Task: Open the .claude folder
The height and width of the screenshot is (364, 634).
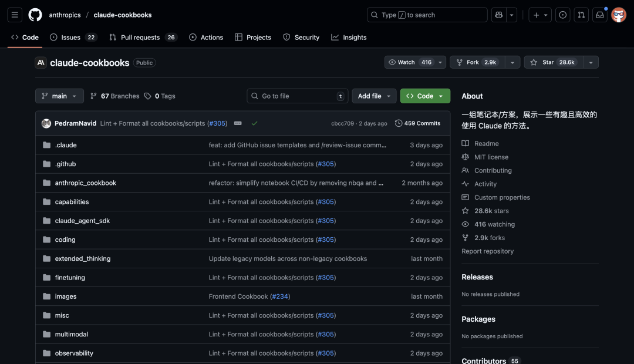Action: [x=66, y=145]
